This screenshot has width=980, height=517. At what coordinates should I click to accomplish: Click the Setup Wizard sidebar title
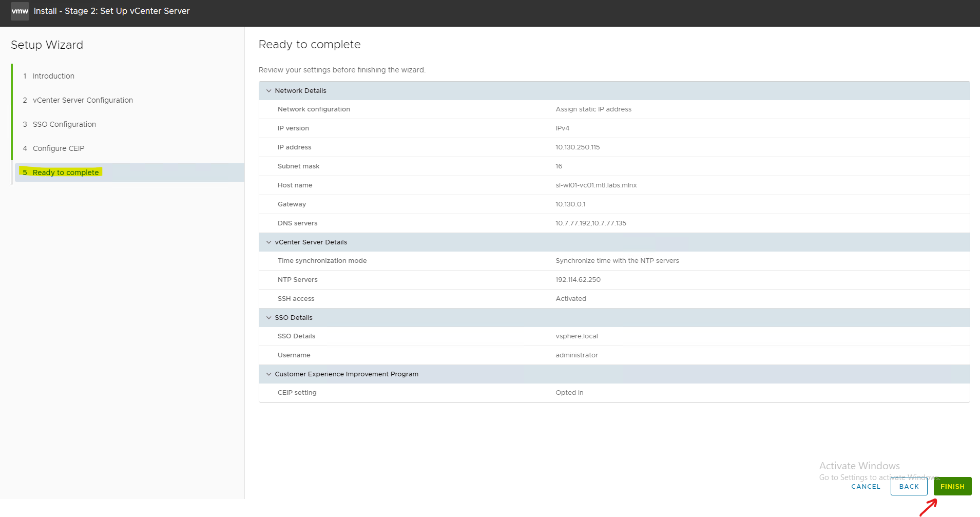pyautogui.click(x=47, y=45)
